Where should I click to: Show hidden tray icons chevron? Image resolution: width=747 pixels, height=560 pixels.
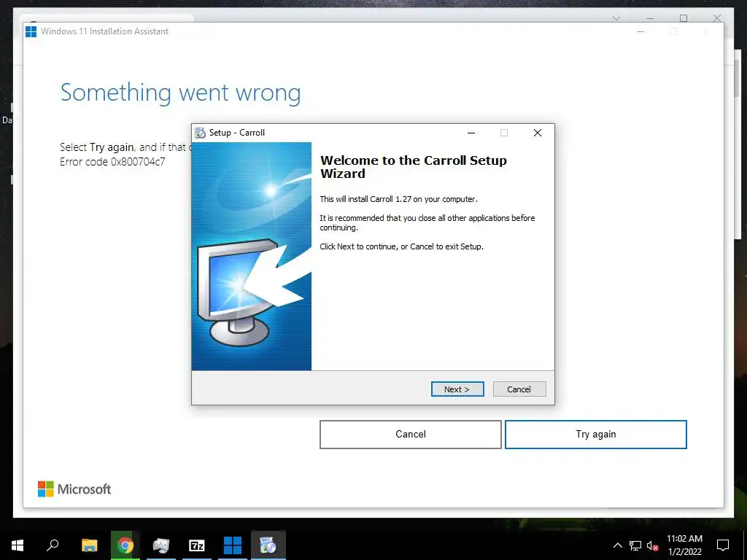pyautogui.click(x=617, y=545)
